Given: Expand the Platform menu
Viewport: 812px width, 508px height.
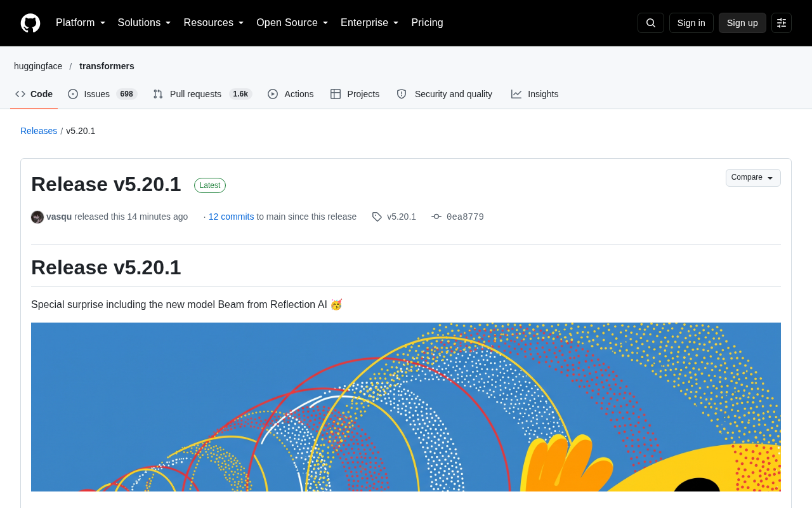Looking at the screenshot, I should [x=81, y=23].
